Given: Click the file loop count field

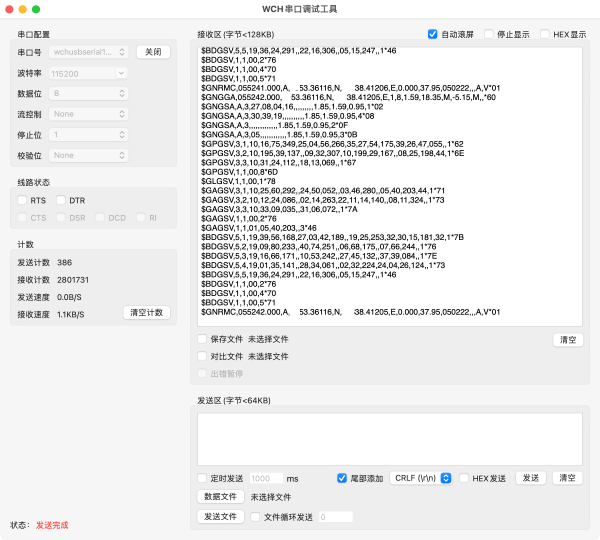Looking at the screenshot, I should point(336,517).
